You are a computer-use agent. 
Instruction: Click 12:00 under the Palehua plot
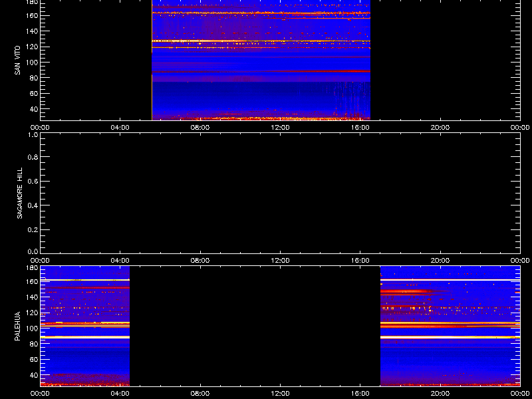[280, 394]
